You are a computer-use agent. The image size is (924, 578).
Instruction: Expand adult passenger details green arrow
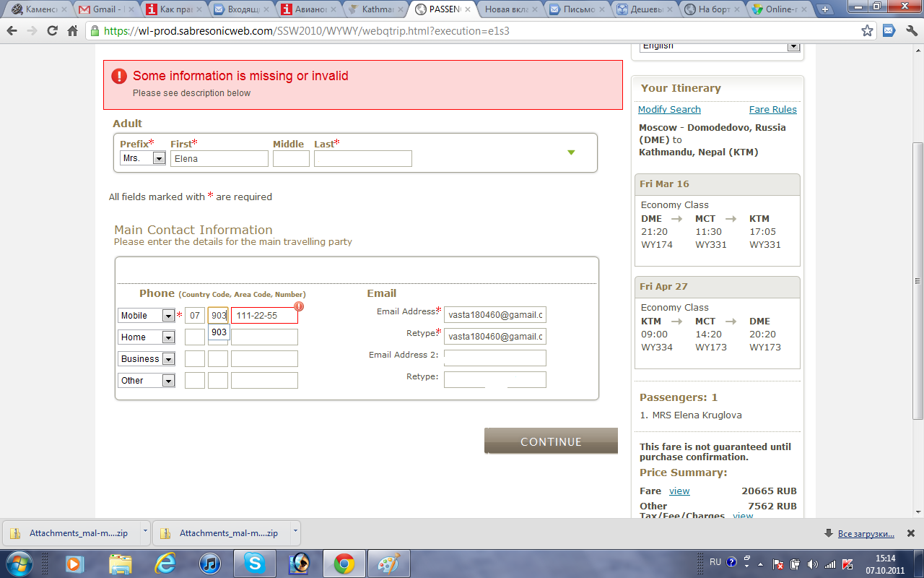571,152
